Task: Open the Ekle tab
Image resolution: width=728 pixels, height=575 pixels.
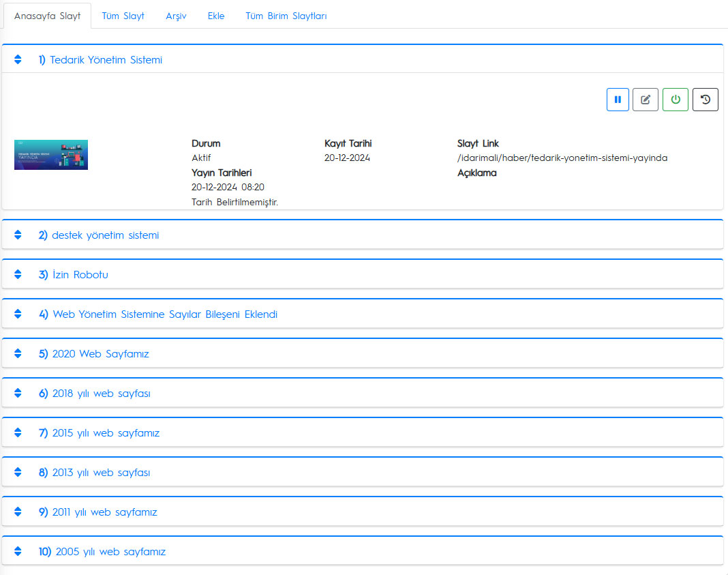Action: pos(216,16)
